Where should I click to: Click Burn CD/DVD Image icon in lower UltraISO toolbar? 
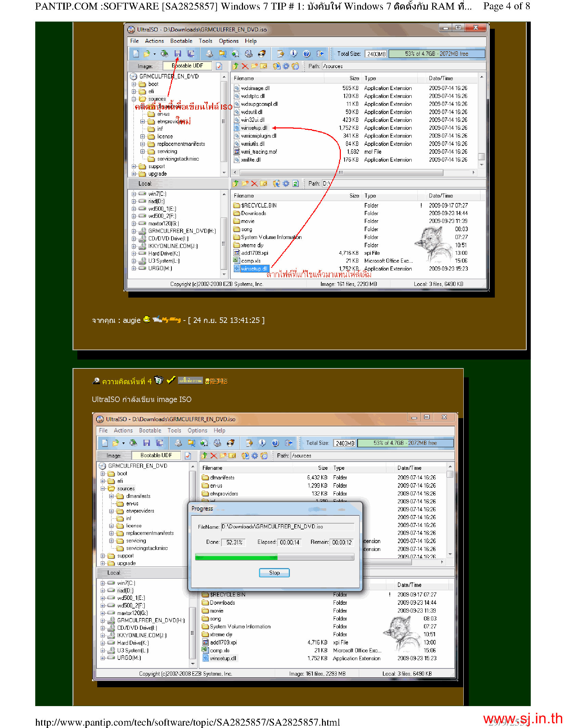(x=231, y=443)
